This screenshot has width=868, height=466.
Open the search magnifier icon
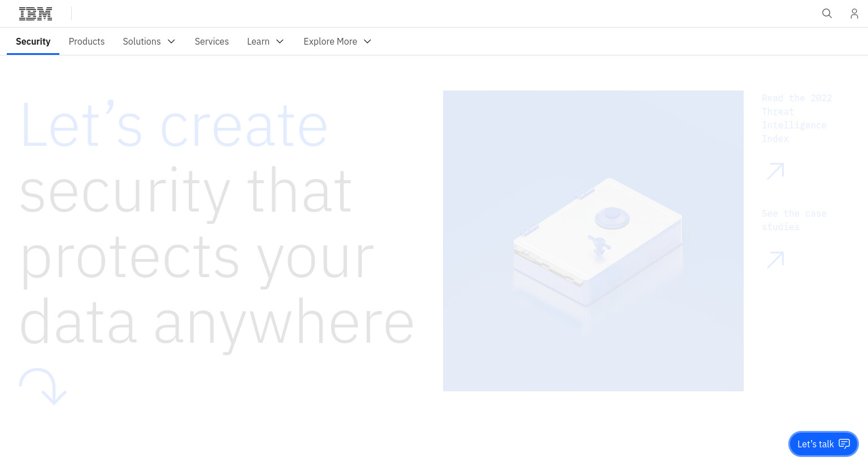coord(827,14)
